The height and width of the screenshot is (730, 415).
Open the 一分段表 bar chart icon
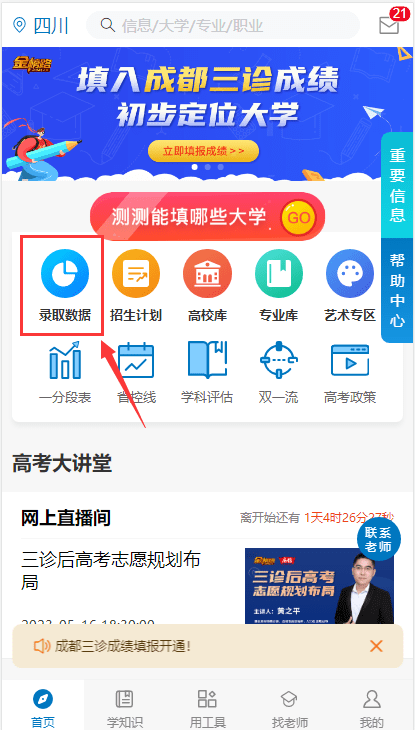(x=65, y=360)
